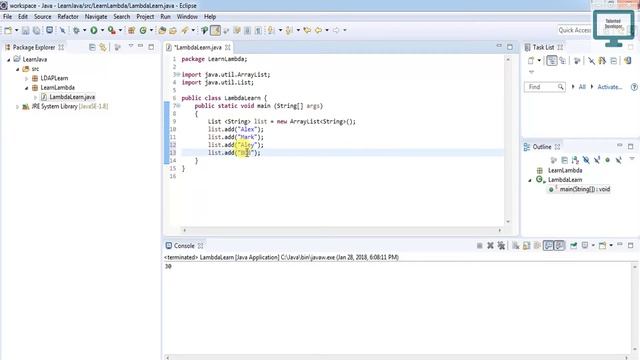Click Collapse All in Package Explorer
640x360 pixels.
92,47
